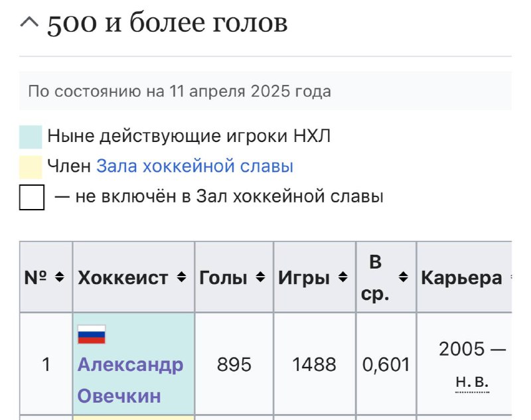
Task: Open Зала хоккейной славы link
Action: 194,166
